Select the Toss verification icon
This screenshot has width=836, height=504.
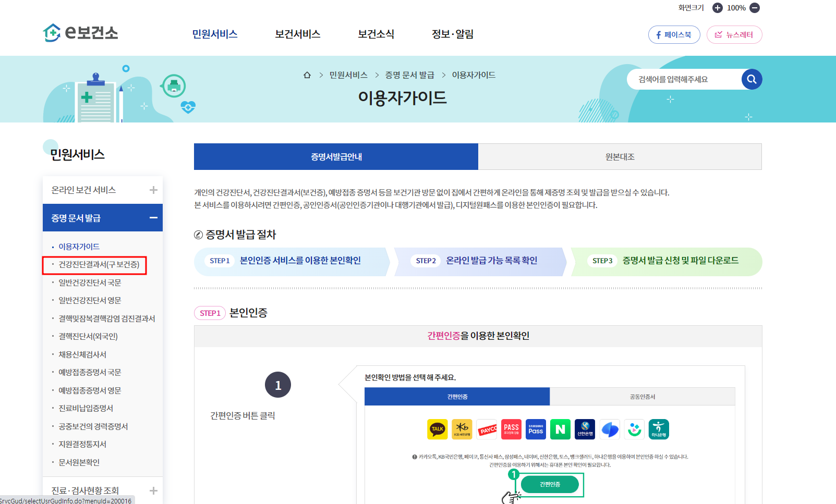609,429
